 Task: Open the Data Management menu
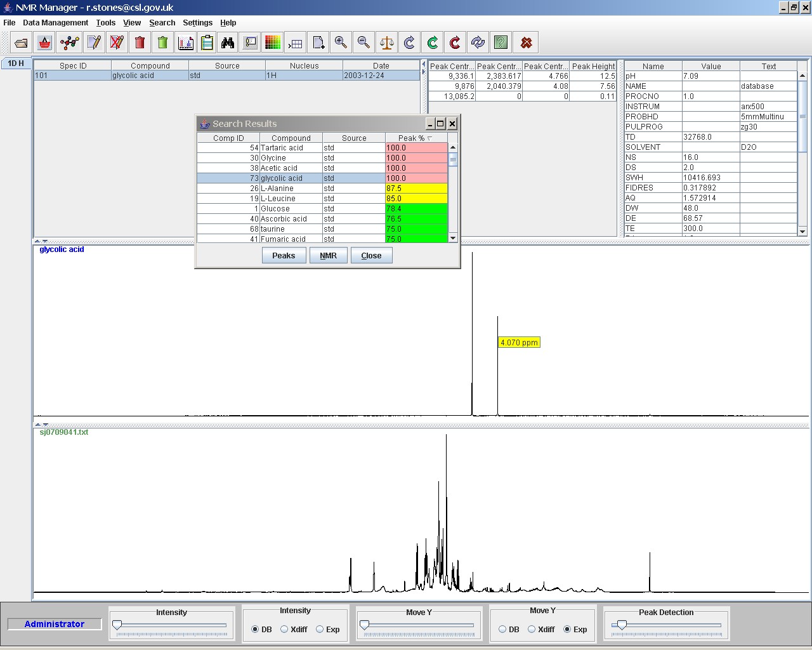(55, 22)
